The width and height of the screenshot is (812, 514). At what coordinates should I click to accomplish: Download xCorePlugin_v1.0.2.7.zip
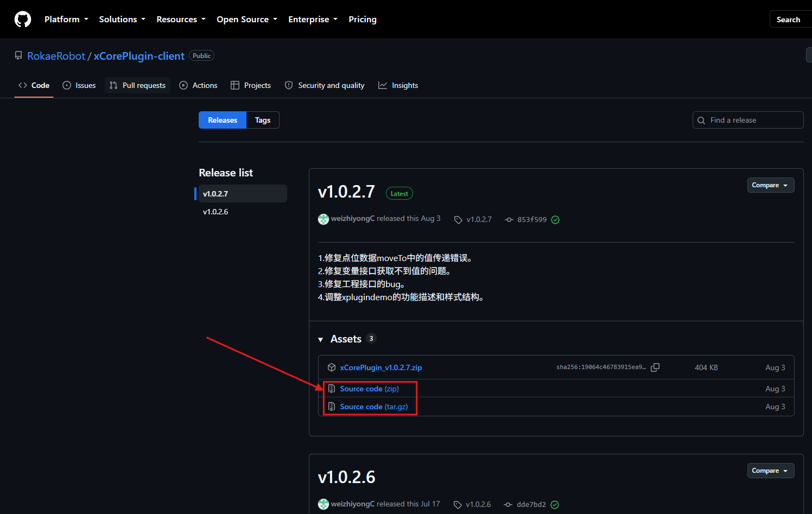point(381,367)
